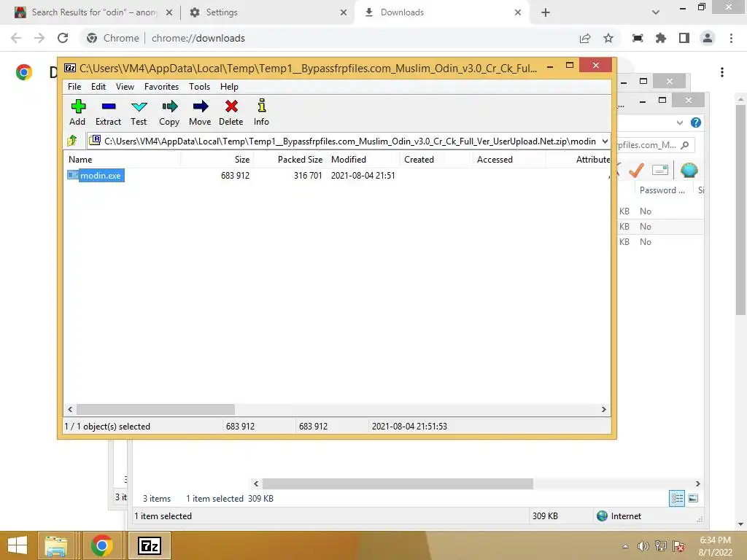747x560 pixels.
Task: Sort by Modified column header
Action: pyautogui.click(x=363, y=160)
